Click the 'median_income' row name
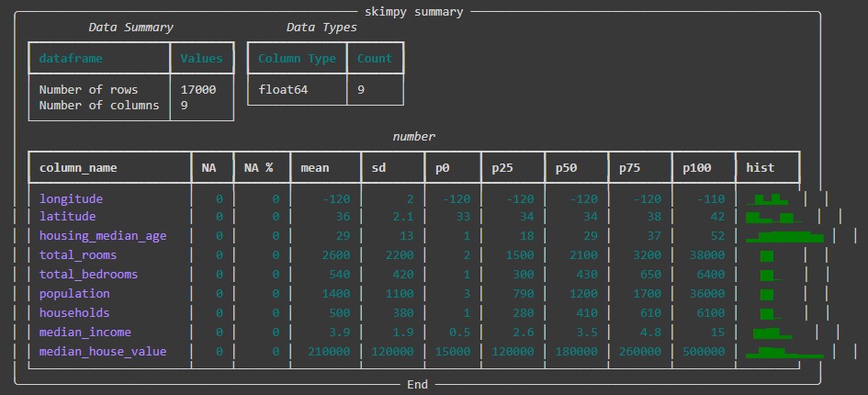 tap(85, 333)
